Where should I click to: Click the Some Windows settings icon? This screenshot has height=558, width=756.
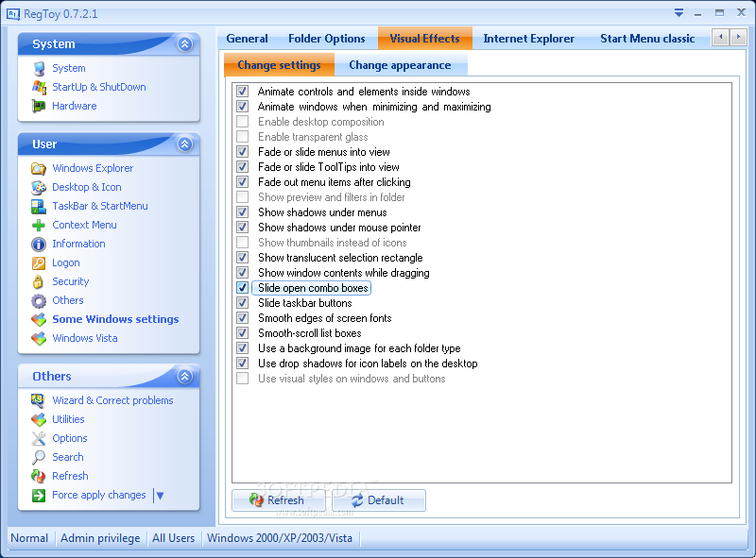click(x=39, y=319)
